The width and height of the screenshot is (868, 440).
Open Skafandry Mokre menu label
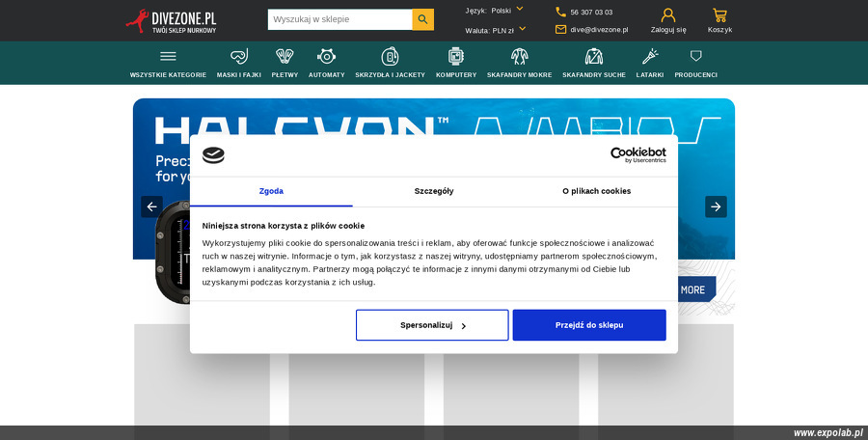point(519,75)
